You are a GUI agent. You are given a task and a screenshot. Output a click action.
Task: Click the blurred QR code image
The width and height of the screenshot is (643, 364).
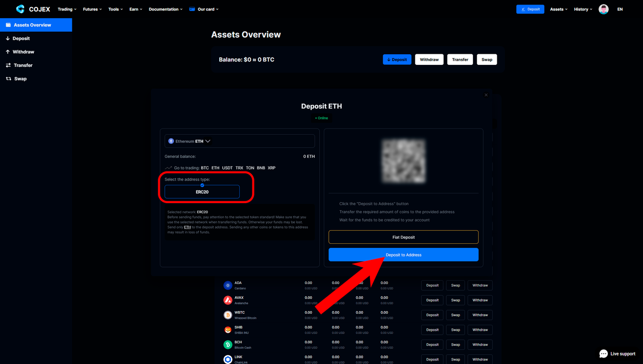click(403, 161)
